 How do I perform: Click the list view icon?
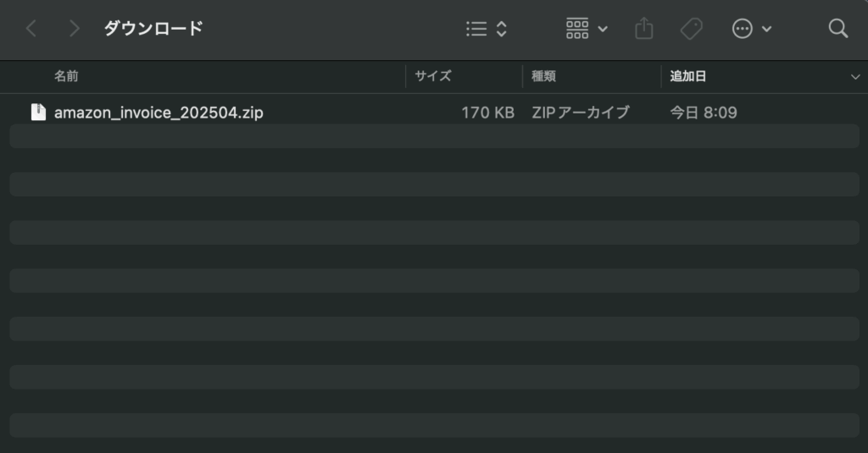476,29
